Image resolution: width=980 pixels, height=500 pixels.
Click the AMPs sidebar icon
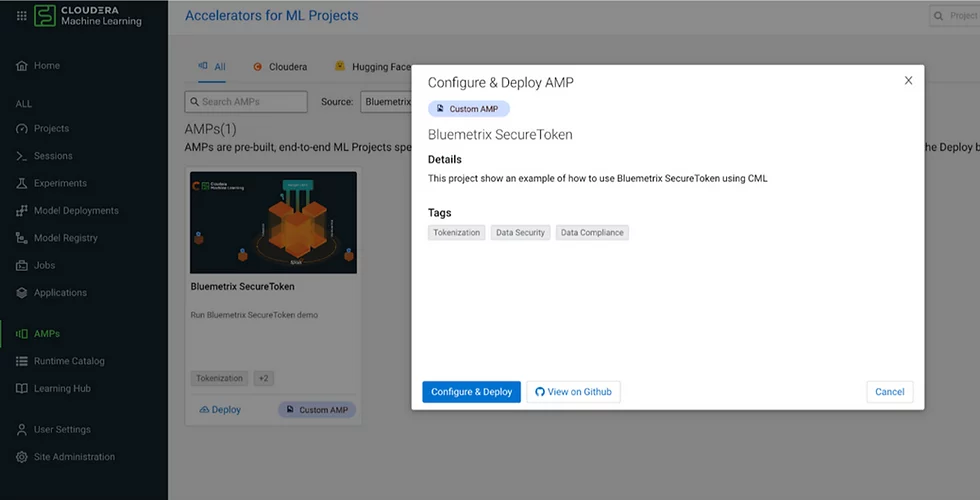pos(22,334)
